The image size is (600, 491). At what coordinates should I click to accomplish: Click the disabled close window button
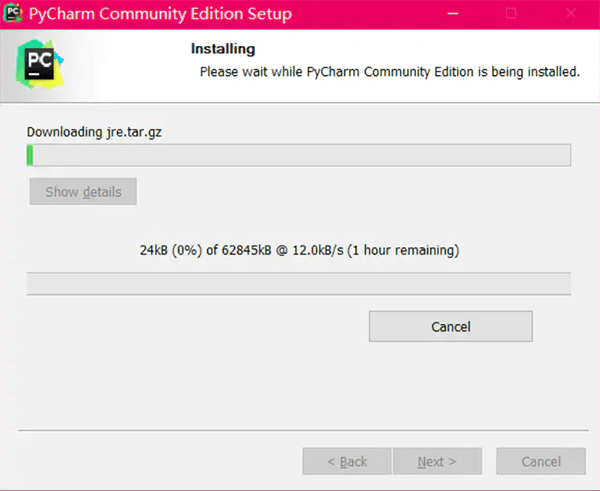click(571, 14)
